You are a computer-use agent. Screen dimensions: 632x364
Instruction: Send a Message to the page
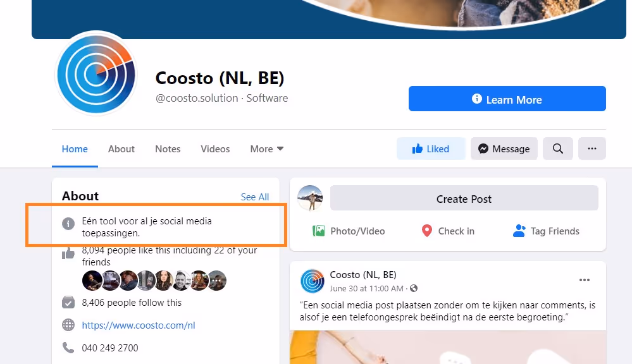pos(504,149)
